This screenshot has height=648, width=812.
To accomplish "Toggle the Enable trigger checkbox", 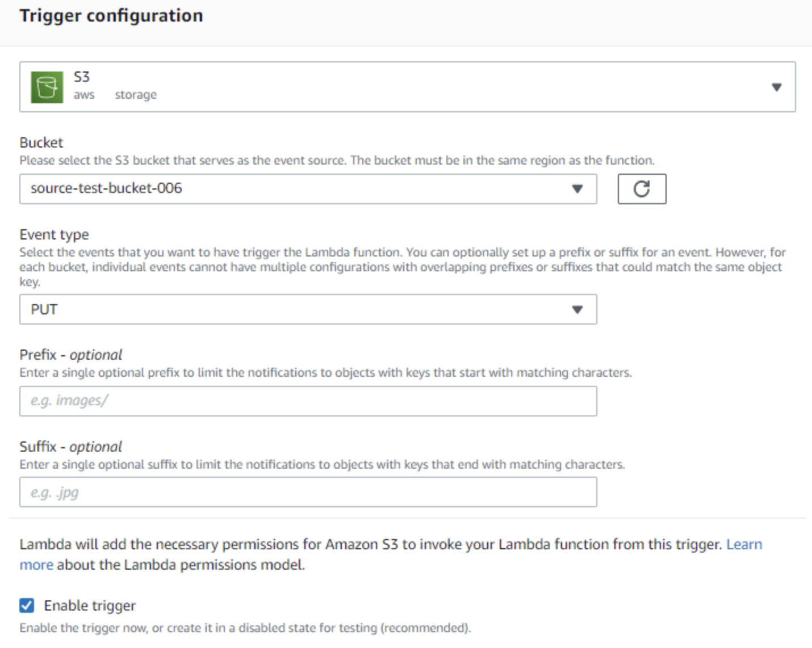I will click(27, 605).
